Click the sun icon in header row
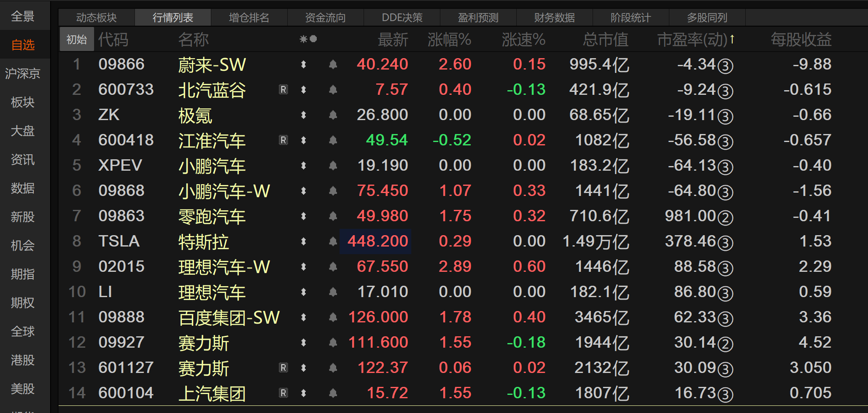The width and height of the screenshot is (868, 413). (303, 39)
